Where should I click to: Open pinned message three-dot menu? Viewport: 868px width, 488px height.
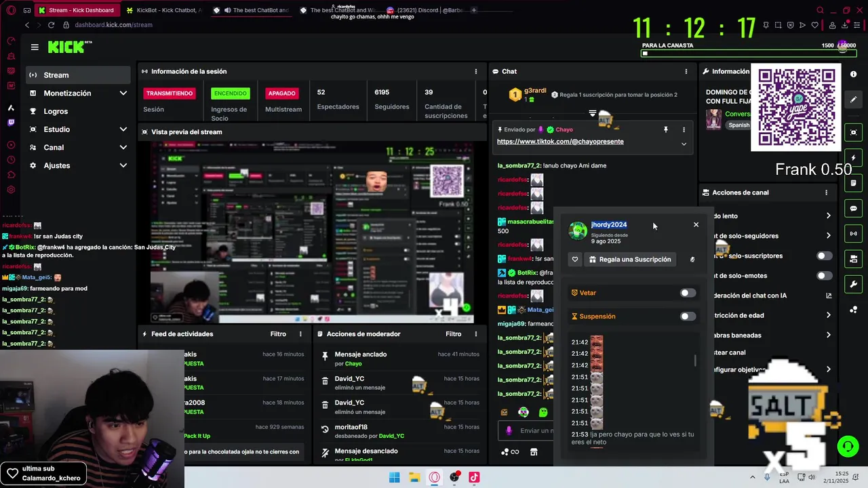(684, 129)
